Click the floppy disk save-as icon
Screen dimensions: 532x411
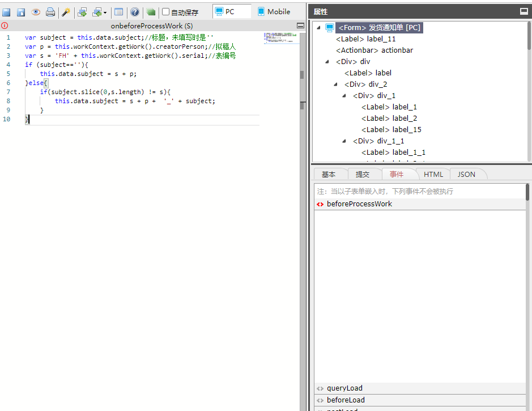[21, 12]
